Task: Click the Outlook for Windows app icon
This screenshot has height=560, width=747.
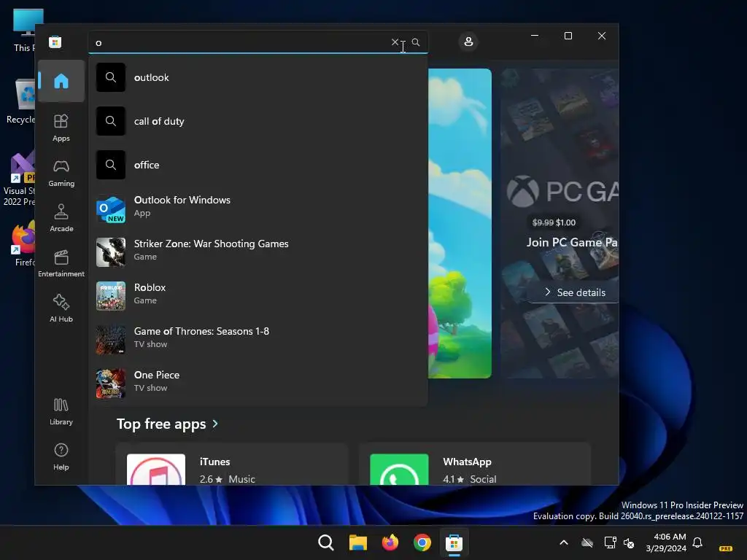Action: click(111, 209)
